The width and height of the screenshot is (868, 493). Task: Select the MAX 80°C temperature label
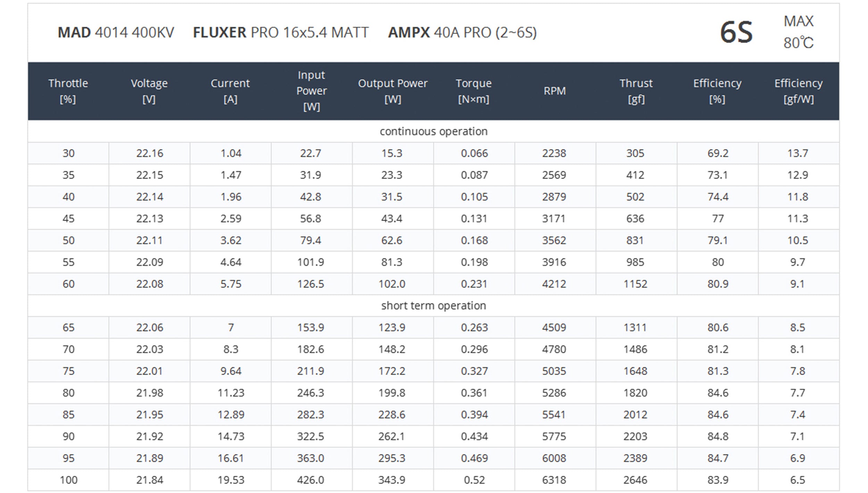pyautogui.click(x=798, y=32)
